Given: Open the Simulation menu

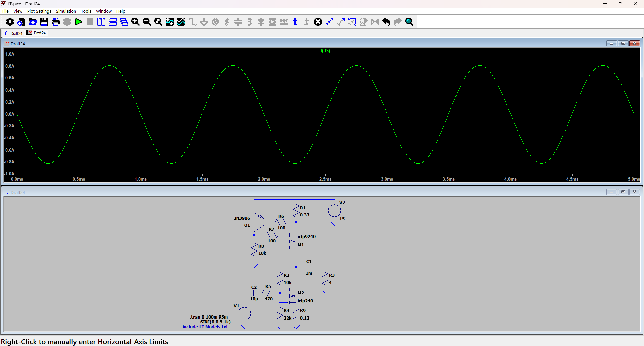Looking at the screenshot, I should point(66,11).
